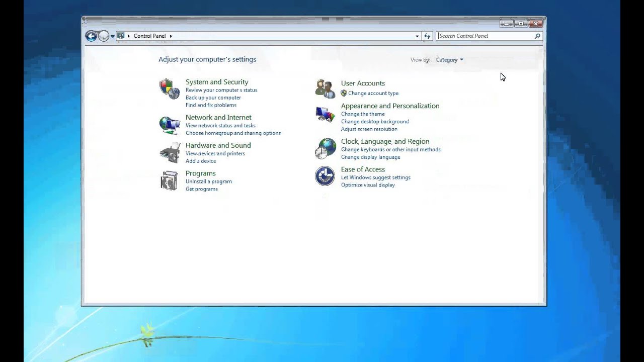Expand the address bar history dropdown
Screen dimensions: 644x362
[x=417, y=36]
